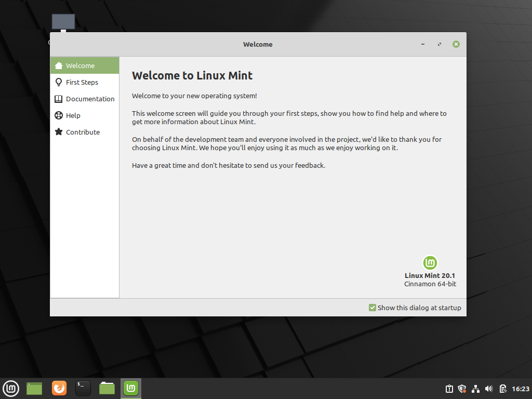Open the Linux Mint start menu
Image resolution: width=532 pixels, height=399 pixels.
click(11, 389)
